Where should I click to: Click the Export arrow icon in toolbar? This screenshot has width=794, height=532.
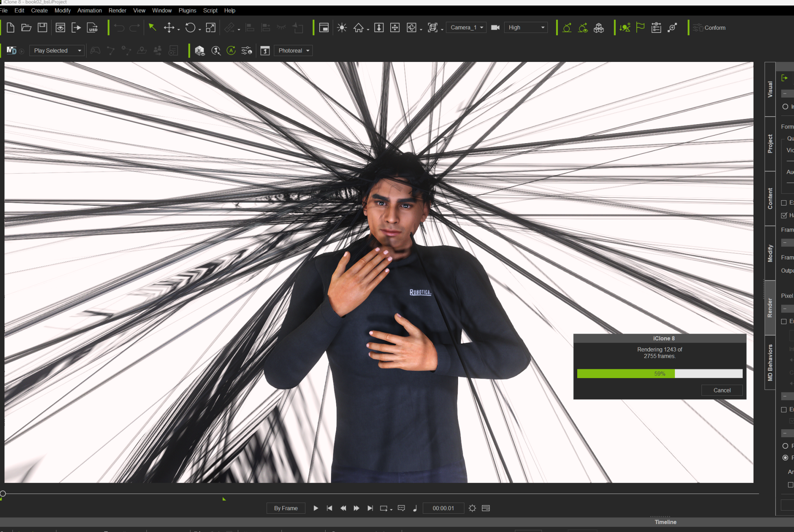point(76,28)
